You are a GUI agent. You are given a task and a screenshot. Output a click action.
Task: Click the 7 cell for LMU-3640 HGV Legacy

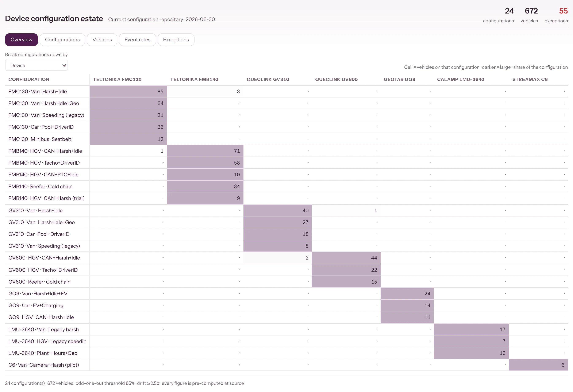click(x=471, y=341)
